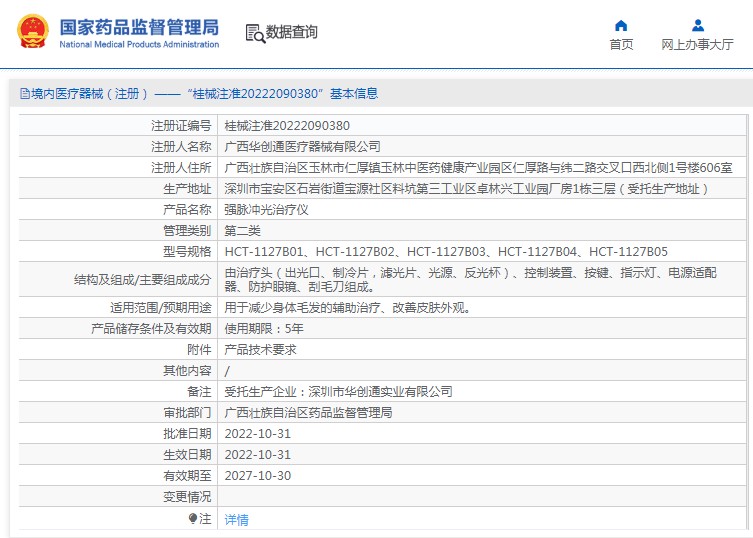
Task: Click the 型号规格 label
Action: 187,251
